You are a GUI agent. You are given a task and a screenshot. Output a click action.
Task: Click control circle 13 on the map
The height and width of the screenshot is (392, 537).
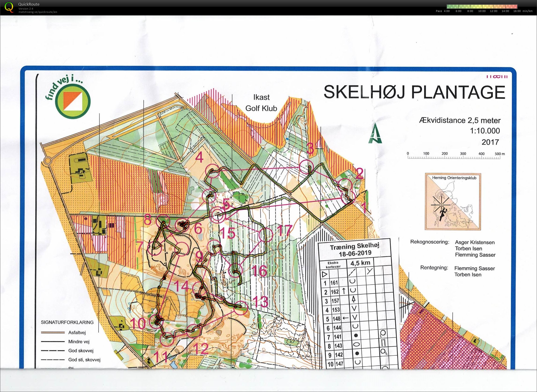click(241, 308)
